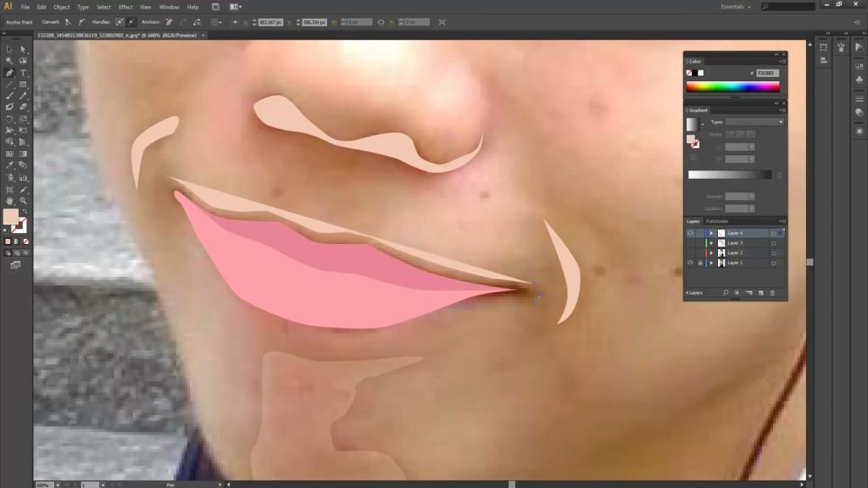This screenshot has height=488, width=868.
Task: Click the toolbox Fill color swatch
Action: [x=10, y=216]
